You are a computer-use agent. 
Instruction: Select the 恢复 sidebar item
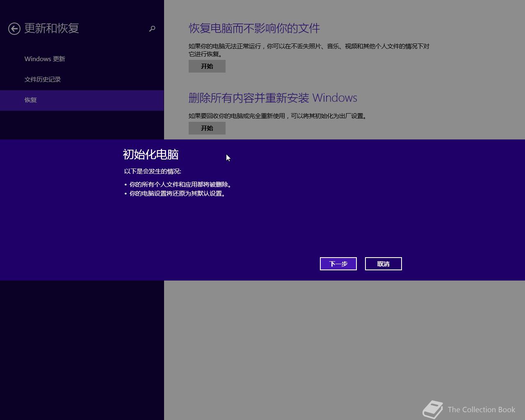click(82, 100)
